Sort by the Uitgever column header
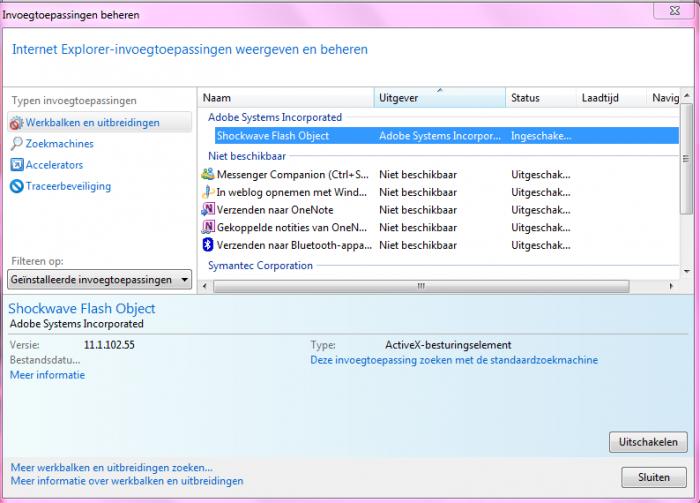This screenshot has height=503, width=700. pos(440,98)
